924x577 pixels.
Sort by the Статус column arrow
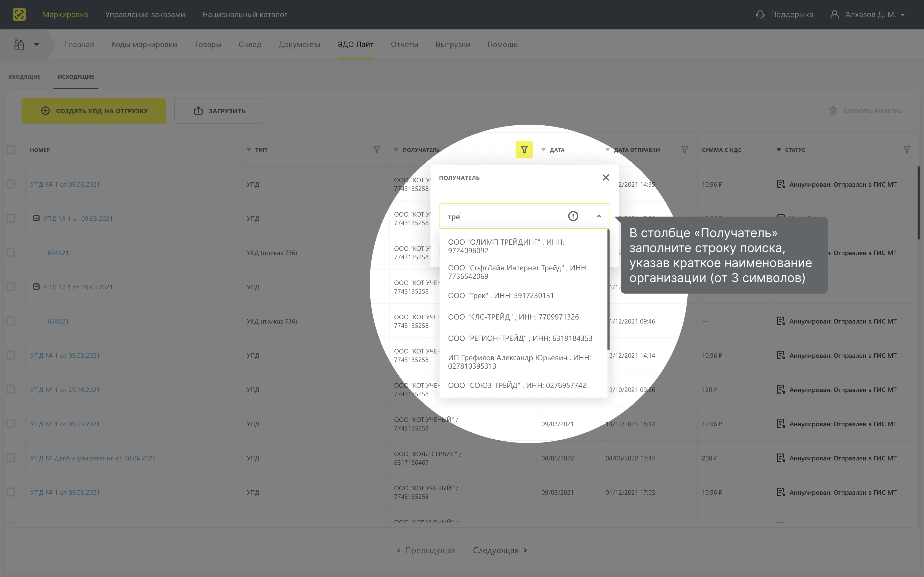(779, 150)
